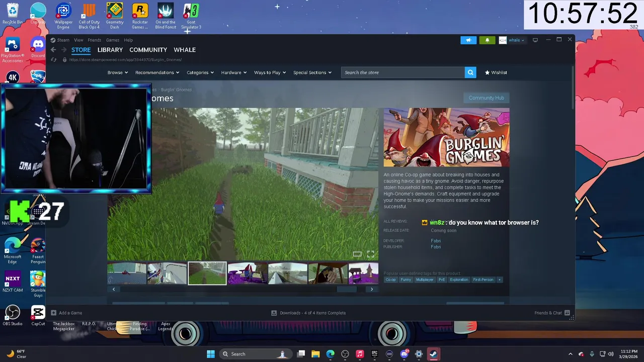Open Windows Start menu
This screenshot has width=644, height=362.
click(x=211, y=354)
